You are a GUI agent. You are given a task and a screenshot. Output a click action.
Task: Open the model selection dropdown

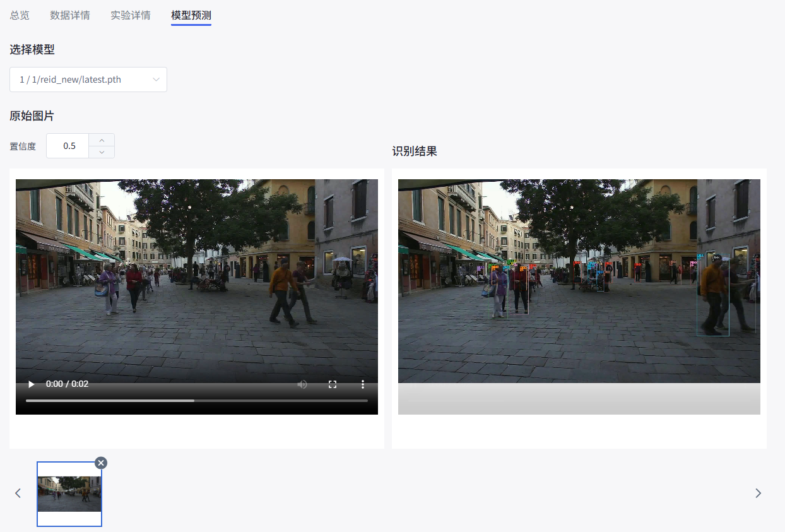click(88, 80)
